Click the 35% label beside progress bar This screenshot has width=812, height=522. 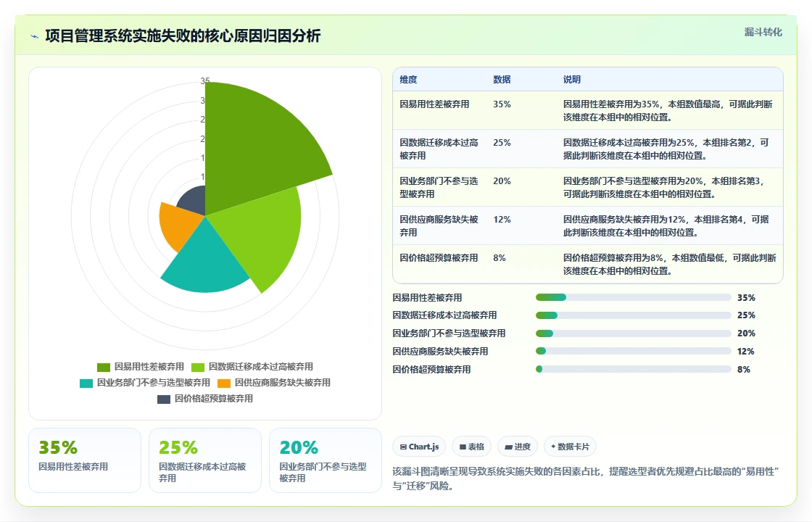pos(746,298)
